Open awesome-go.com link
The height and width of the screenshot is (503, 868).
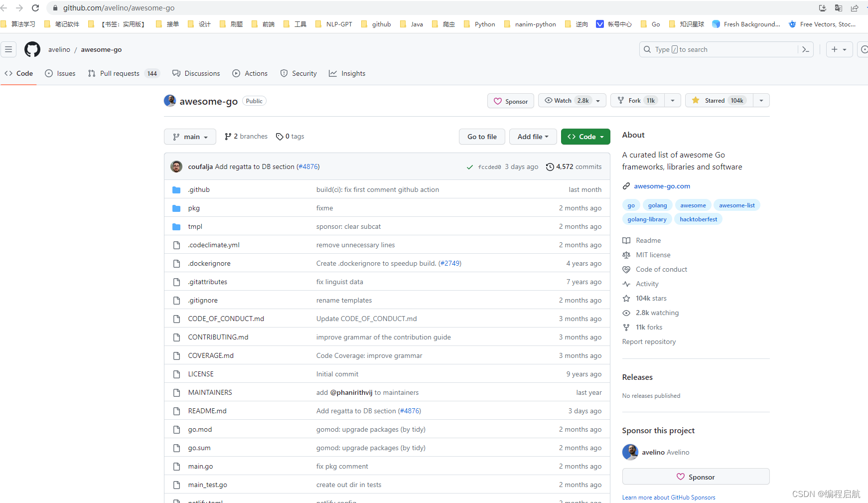pyautogui.click(x=662, y=186)
